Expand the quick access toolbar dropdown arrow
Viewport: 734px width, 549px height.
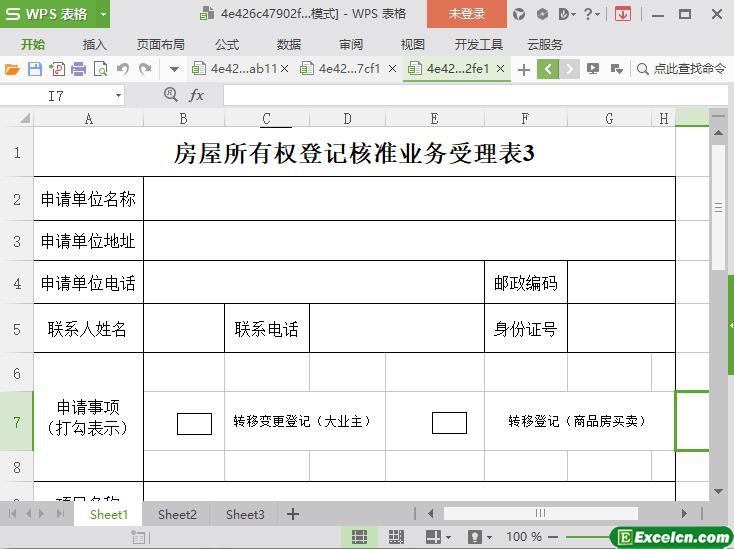click(x=174, y=70)
